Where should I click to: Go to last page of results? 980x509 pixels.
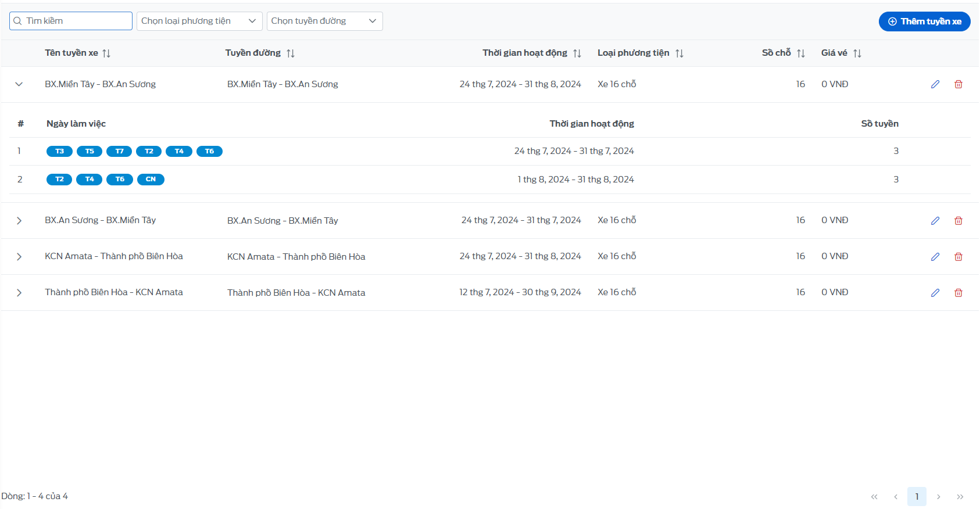pyautogui.click(x=960, y=497)
